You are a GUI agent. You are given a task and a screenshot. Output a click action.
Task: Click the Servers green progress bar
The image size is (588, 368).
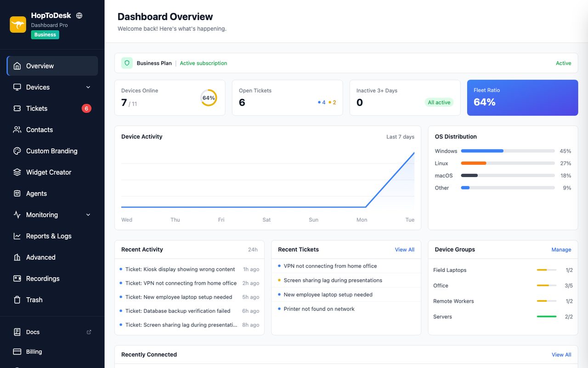[547, 316]
